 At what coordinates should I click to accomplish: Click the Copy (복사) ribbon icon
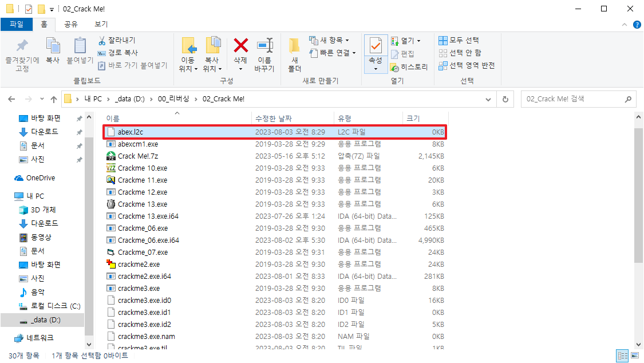click(53, 50)
